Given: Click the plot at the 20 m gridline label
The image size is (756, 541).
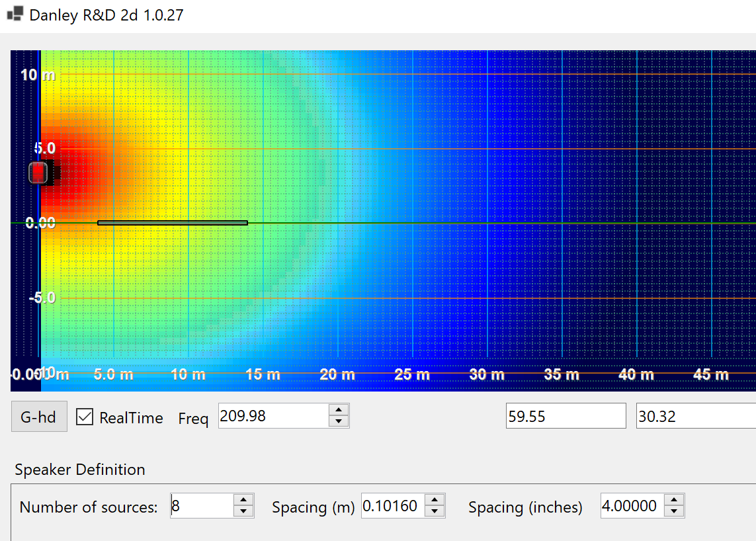Looking at the screenshot, I should click(337, 375).
